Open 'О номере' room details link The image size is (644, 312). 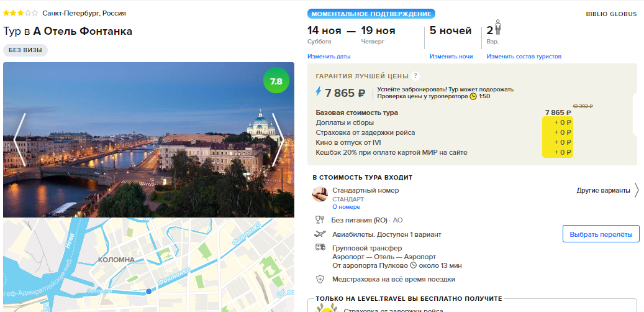pos(347,207)
